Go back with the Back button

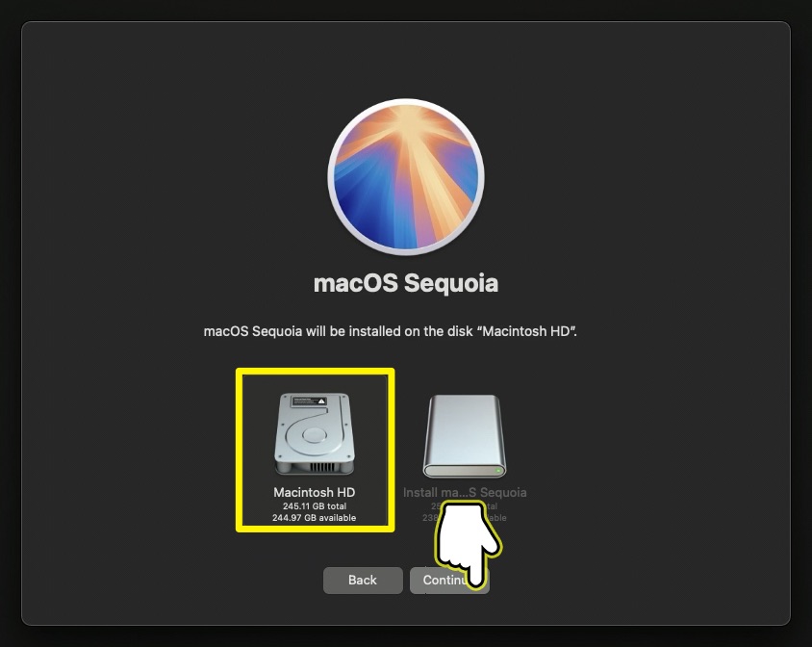tap(363, 581)
